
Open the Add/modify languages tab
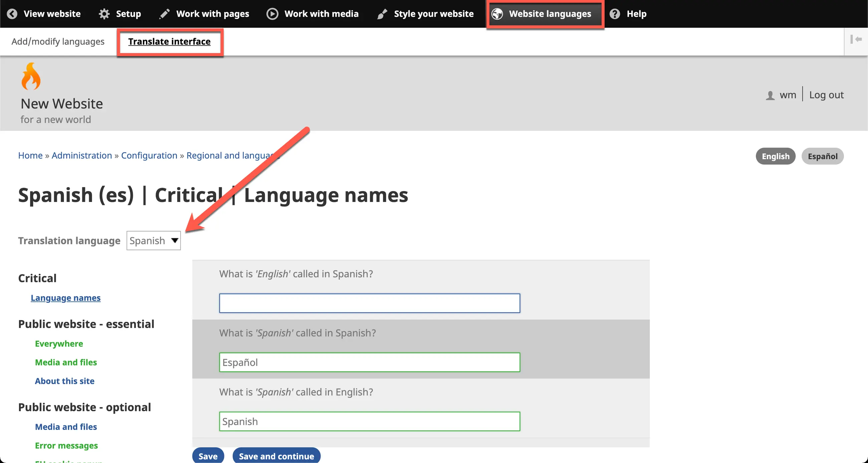(x=58, y=41)
